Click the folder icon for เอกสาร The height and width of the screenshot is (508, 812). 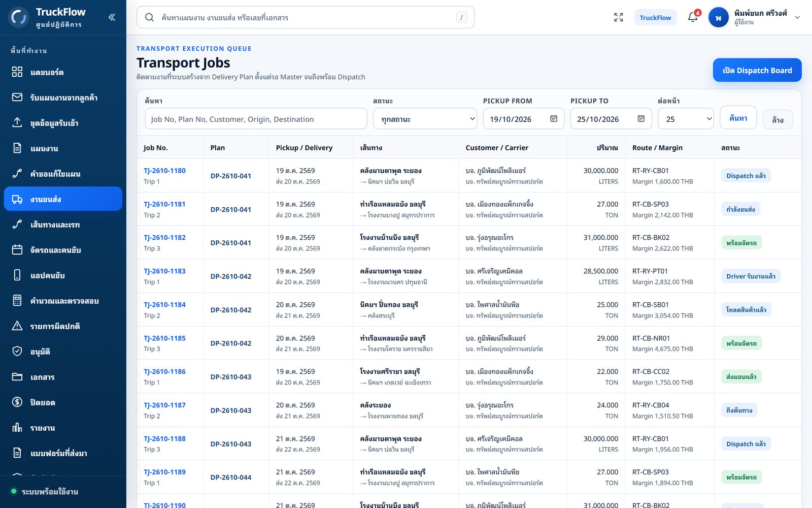(x=17, y=376)
